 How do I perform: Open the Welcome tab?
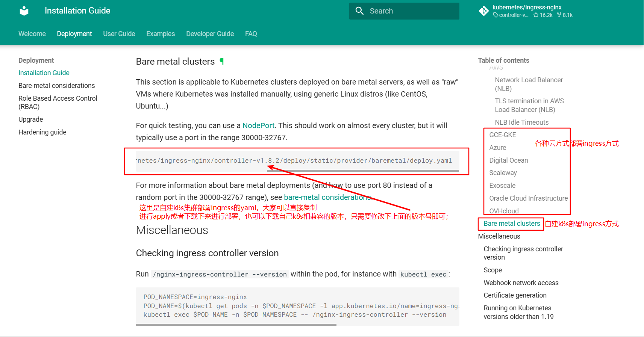click(x=32, y=34)
